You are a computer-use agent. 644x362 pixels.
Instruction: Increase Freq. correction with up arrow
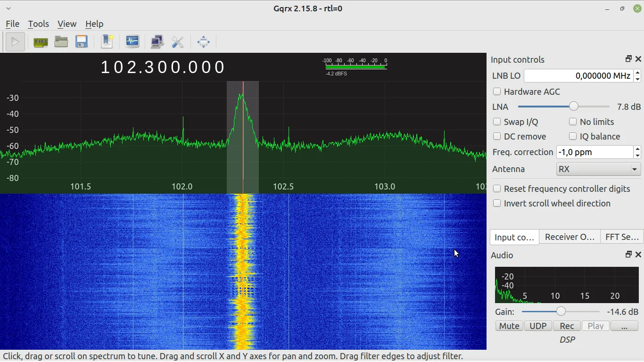coord(637,149)
